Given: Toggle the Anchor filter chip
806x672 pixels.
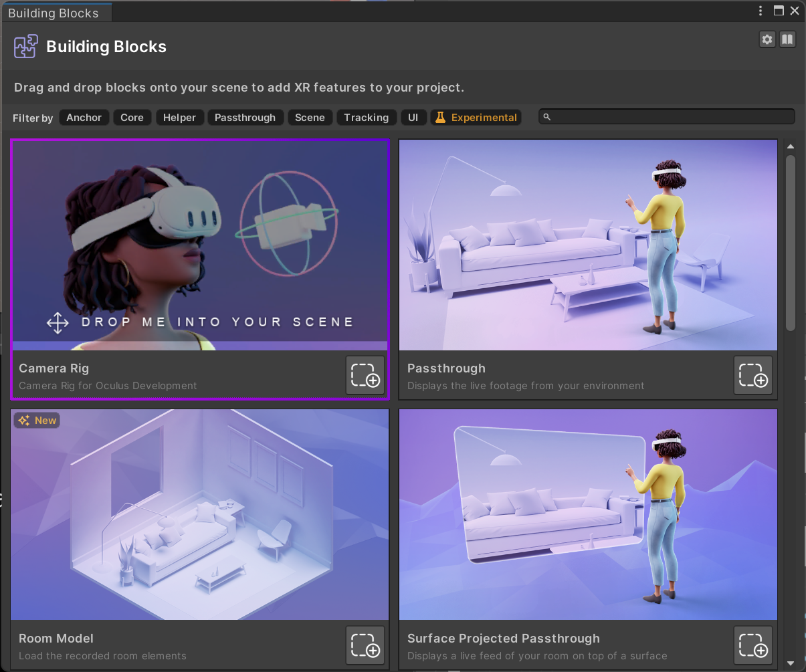Looking at the screenshot, I should (84, 117).
